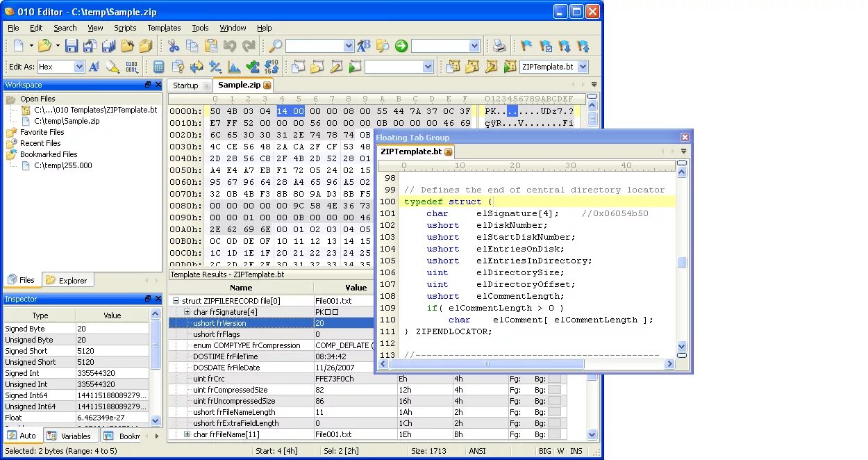868x460 pixels.
Task: Click the Find in Files icon
Action: (x=383, y=47)
